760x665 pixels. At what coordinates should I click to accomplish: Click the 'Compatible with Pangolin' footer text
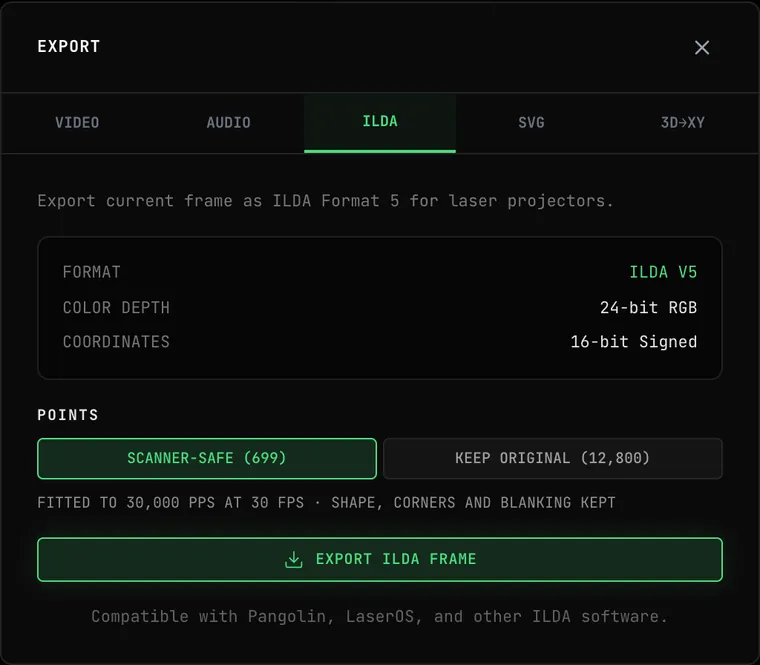tap(380, 617)
